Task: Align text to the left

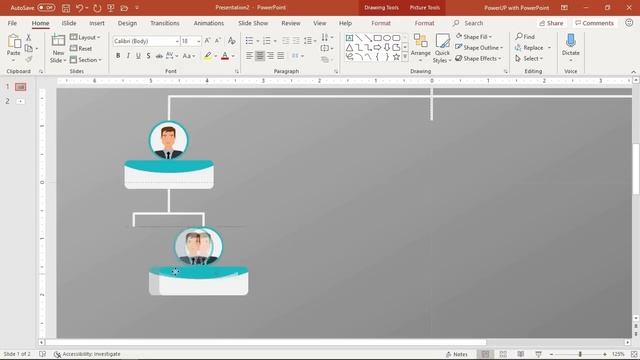Action: (x=249, y=56)
